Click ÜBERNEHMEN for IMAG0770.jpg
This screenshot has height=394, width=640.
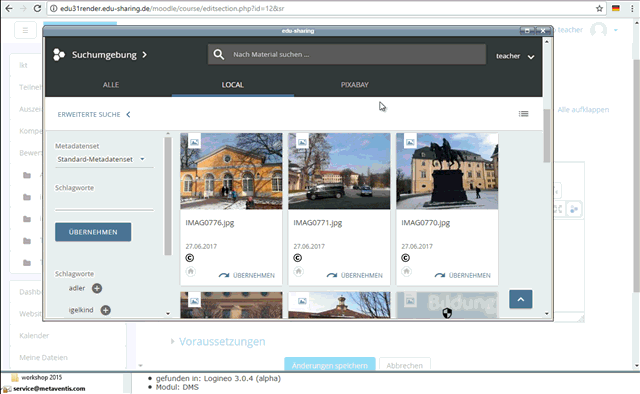tap(463, 276)
